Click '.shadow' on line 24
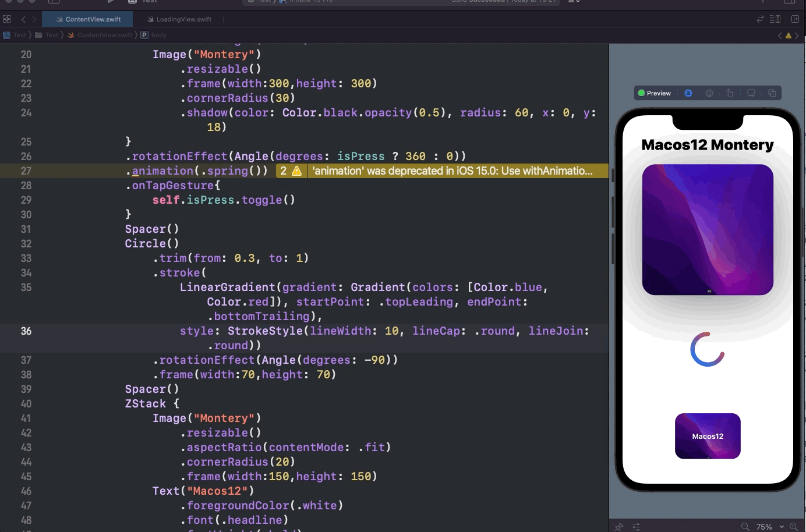 [204, 112]
